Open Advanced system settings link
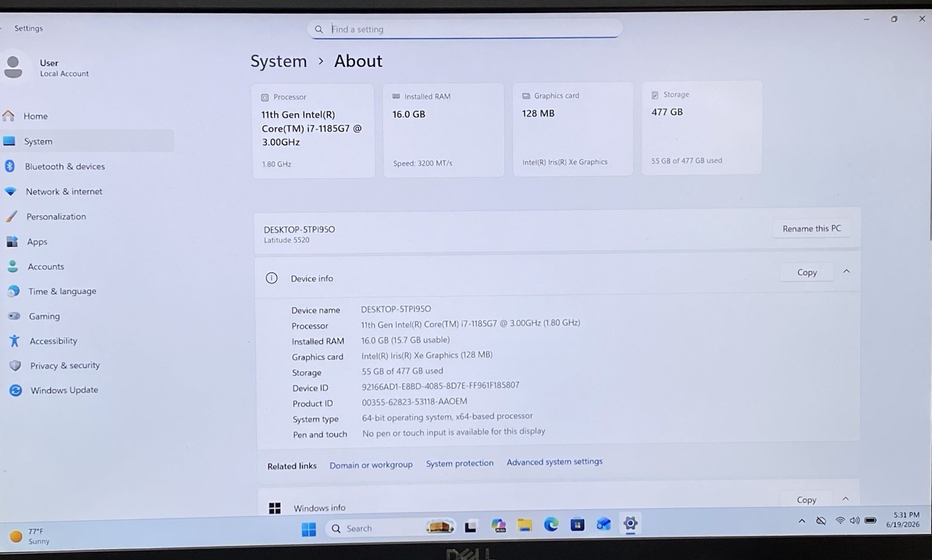The image size is (932, 560). (x=555, y=462)
